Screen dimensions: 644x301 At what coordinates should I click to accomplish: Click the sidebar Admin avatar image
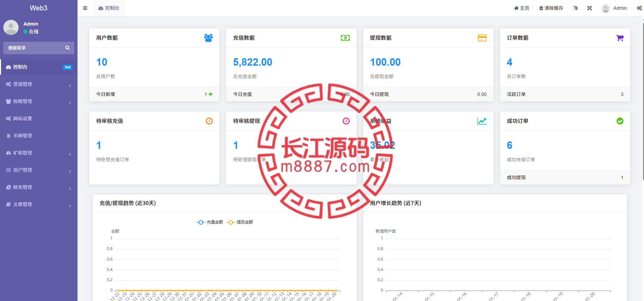11,27
